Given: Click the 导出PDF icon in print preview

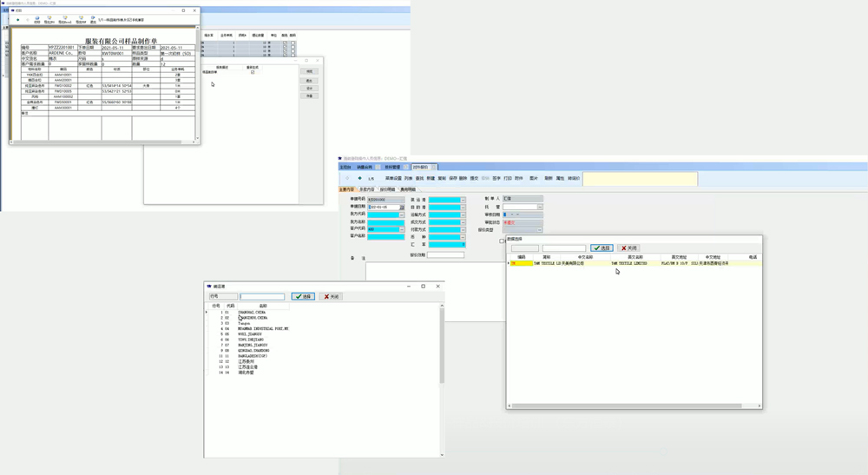Looking at the screenshot, I should coord(81,19).
